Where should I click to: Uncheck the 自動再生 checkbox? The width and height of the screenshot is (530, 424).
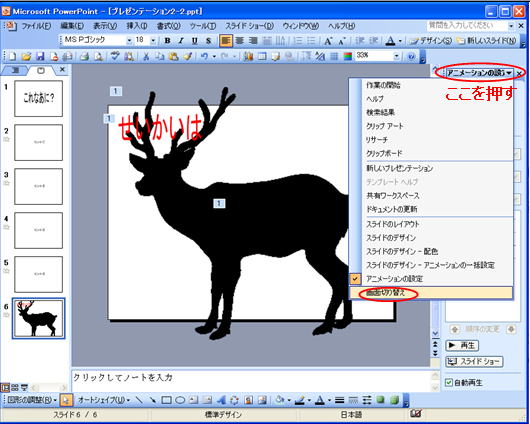(449, 382)
